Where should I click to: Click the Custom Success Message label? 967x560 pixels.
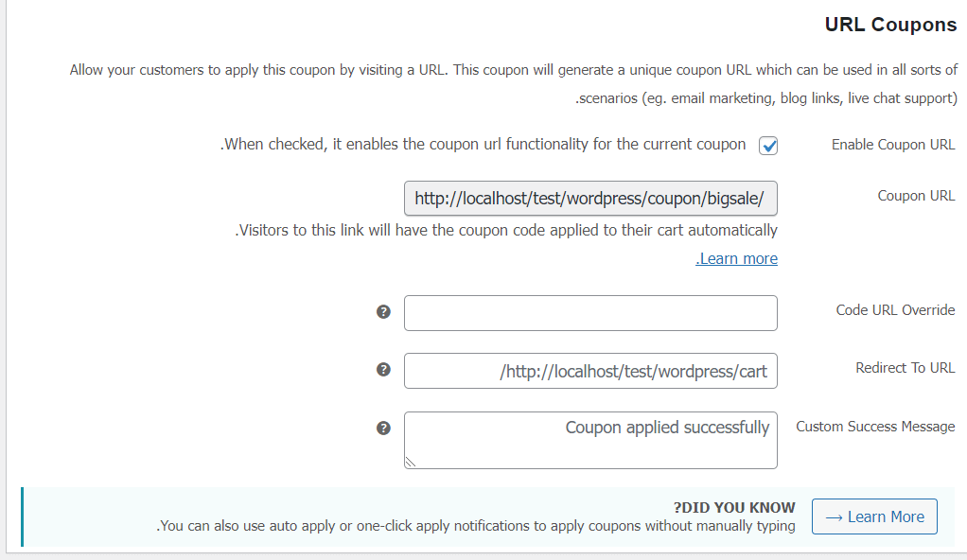(875, 427)
